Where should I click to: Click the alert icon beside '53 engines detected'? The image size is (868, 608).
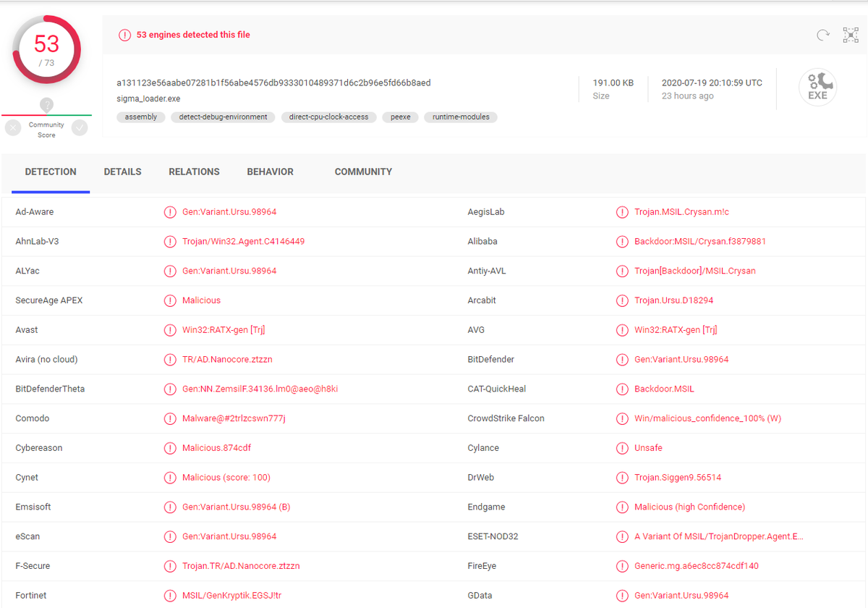[x=125, y=35]
